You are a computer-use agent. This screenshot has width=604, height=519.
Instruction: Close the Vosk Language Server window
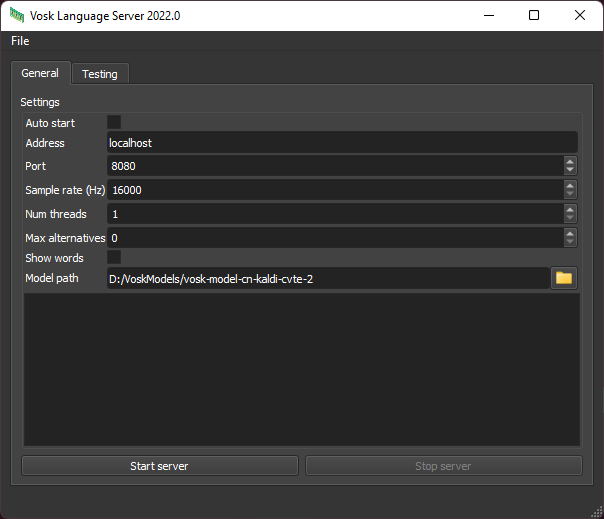coord(580,15)
